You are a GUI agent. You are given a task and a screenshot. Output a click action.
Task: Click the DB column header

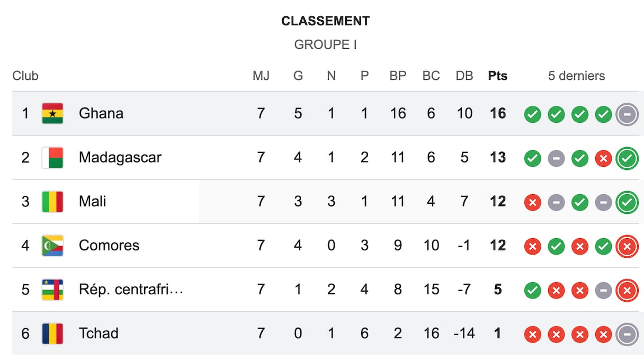tap(464, 76)
